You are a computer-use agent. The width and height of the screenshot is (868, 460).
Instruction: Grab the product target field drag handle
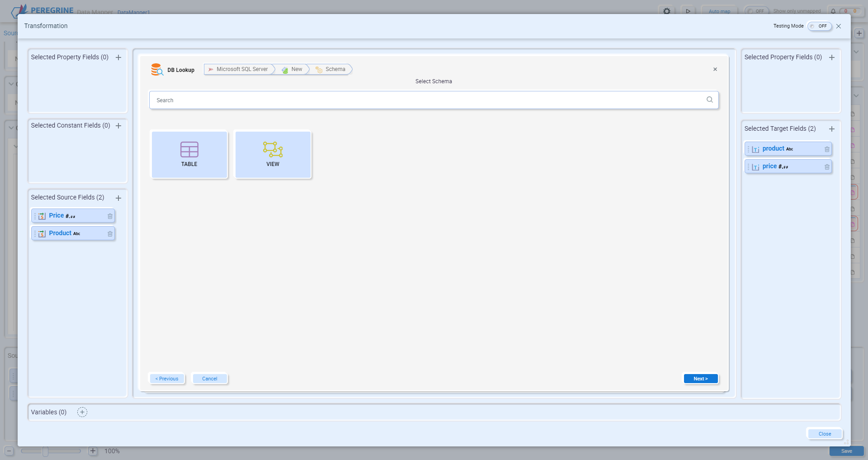pos(748,149)
